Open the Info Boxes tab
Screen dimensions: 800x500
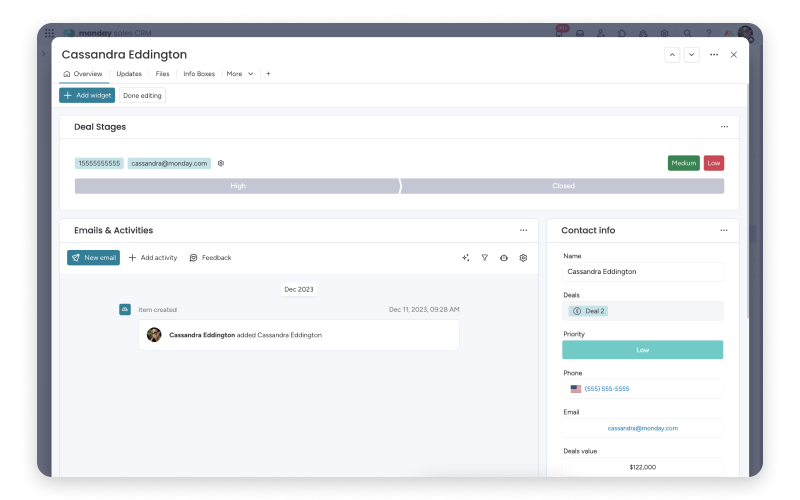(x=199, y=74)
